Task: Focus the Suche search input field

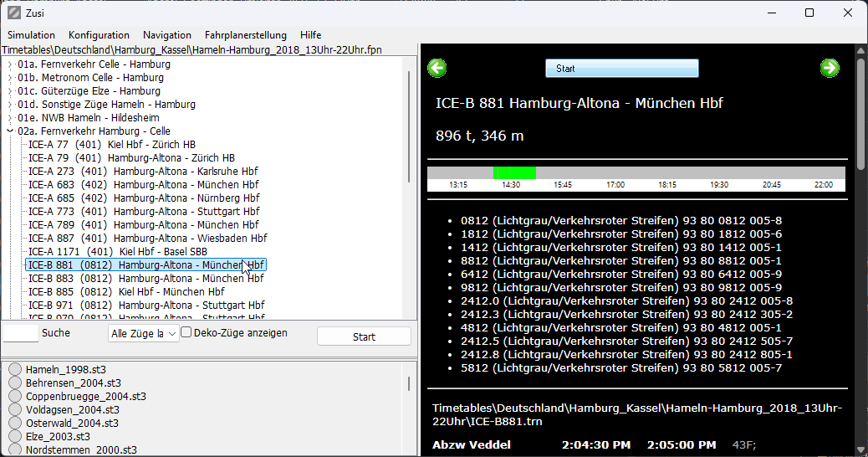Action: click(x=20, y=333)
